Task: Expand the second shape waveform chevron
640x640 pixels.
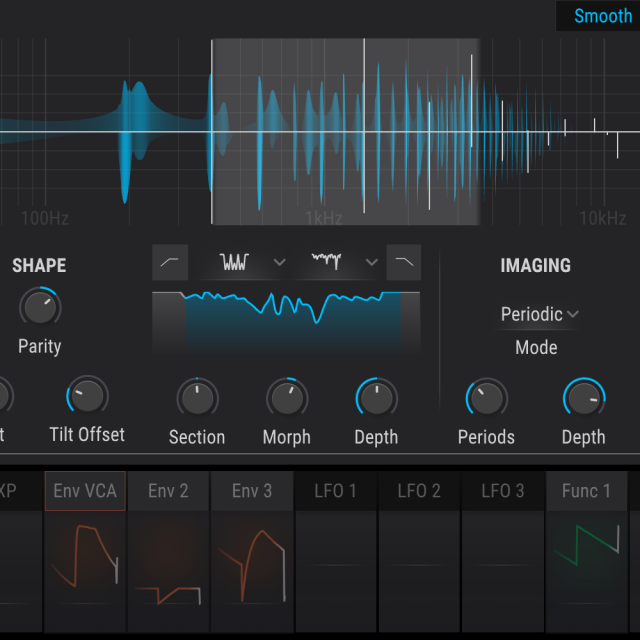Action: click(372, 262)
